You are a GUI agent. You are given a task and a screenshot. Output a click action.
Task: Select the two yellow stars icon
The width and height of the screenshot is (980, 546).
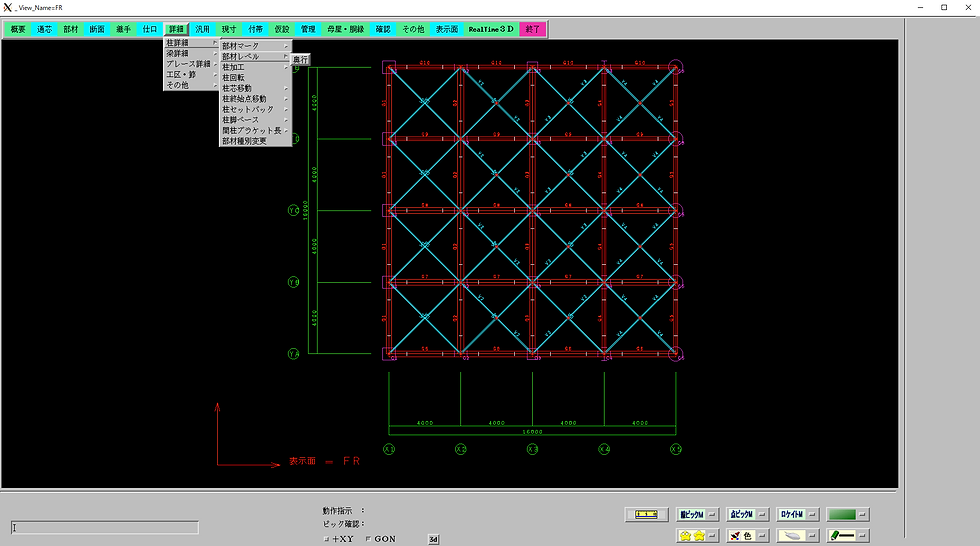click(692, 535)
